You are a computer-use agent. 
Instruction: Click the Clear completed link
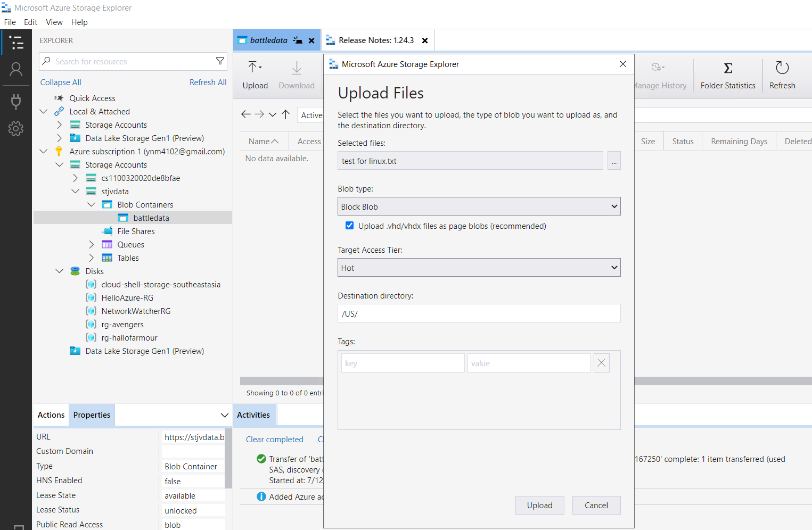point(274,440)
